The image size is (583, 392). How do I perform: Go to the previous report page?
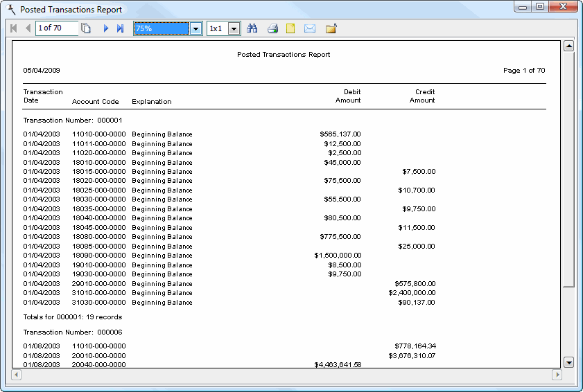tap(28, 28)
